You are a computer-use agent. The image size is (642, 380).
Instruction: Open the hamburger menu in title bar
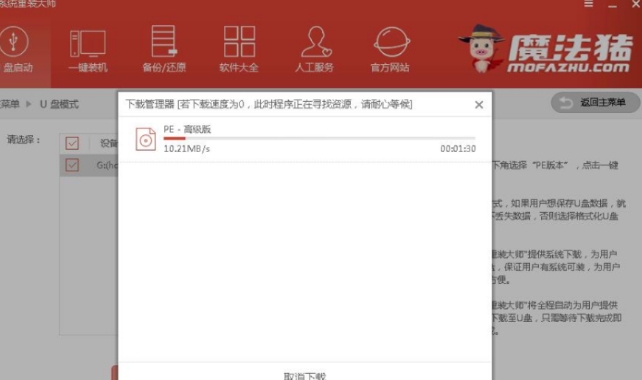pyautogui.click(x=588, y=4)
